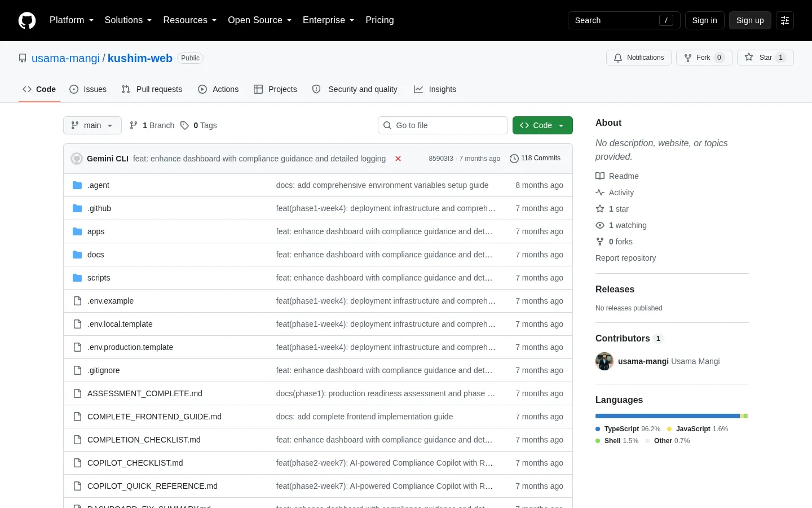This screenshot has width=812, height=508.
Task: Expand the Resources menu
Action: tap(190, 20)
